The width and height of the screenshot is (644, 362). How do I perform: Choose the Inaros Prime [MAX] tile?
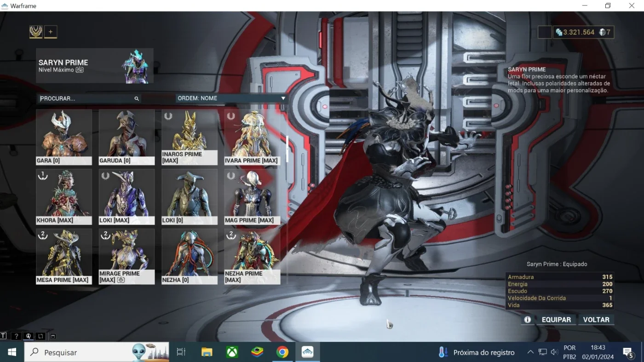190,137
